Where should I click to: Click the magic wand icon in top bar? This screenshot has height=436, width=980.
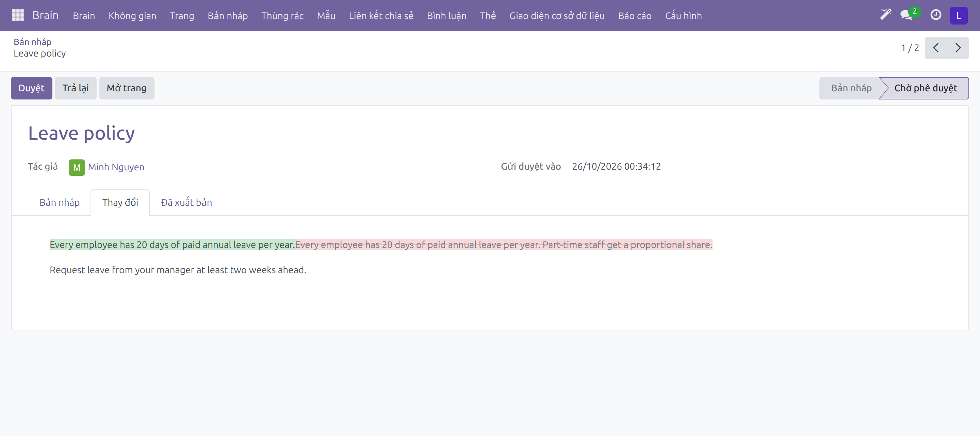pos(886,15)
